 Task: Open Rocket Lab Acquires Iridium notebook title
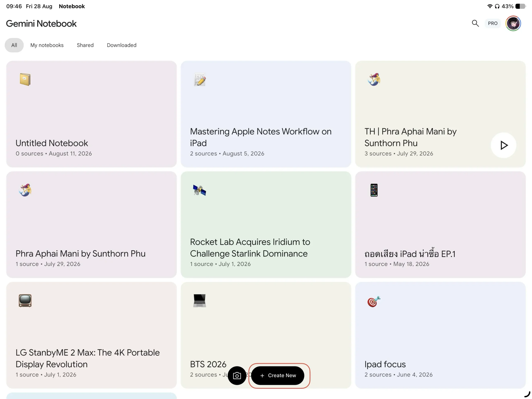[250, 248]
